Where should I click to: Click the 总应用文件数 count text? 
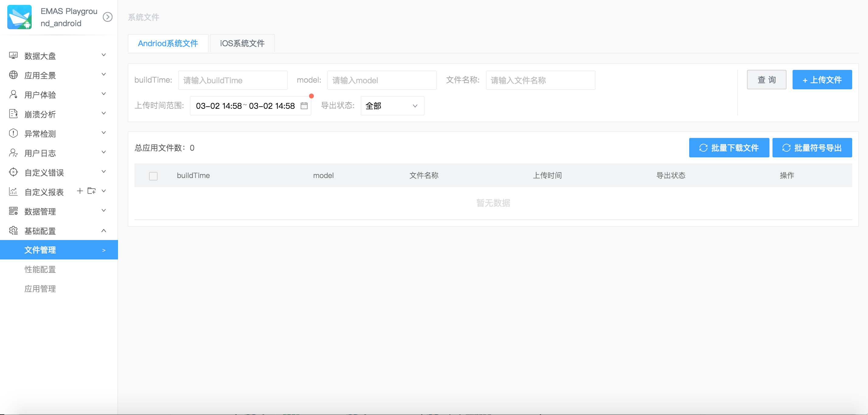coord(165,148)
